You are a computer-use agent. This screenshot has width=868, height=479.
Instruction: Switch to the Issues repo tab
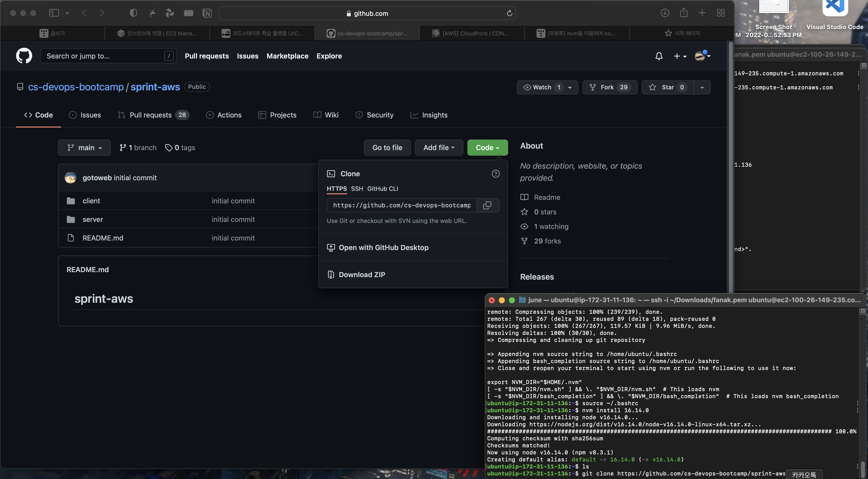[85, 115]
